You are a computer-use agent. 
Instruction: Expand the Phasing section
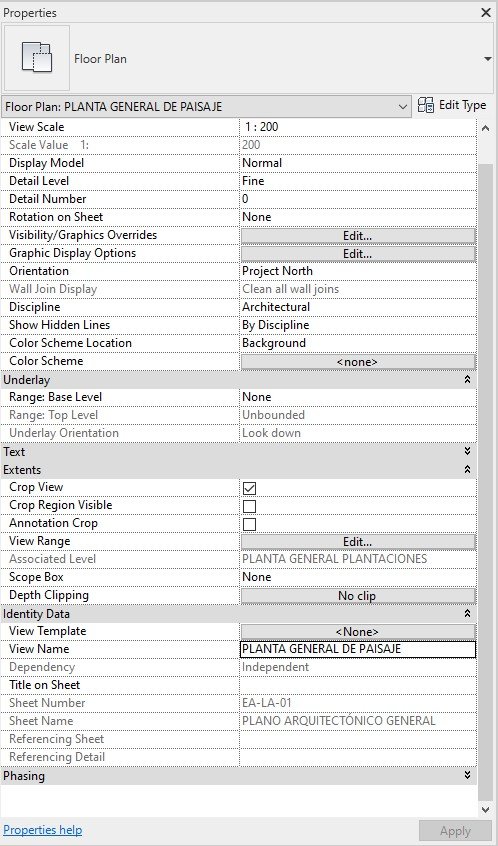[x=467, y=776]
